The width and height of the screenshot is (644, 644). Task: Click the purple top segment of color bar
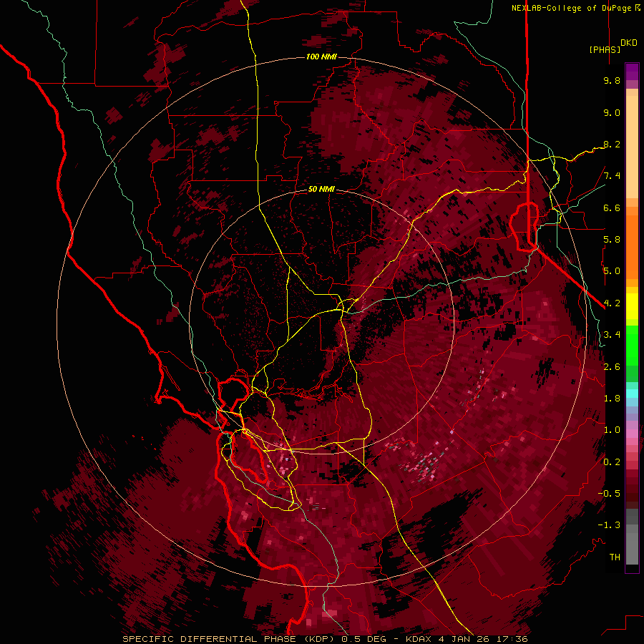click(x=632, y=72)
